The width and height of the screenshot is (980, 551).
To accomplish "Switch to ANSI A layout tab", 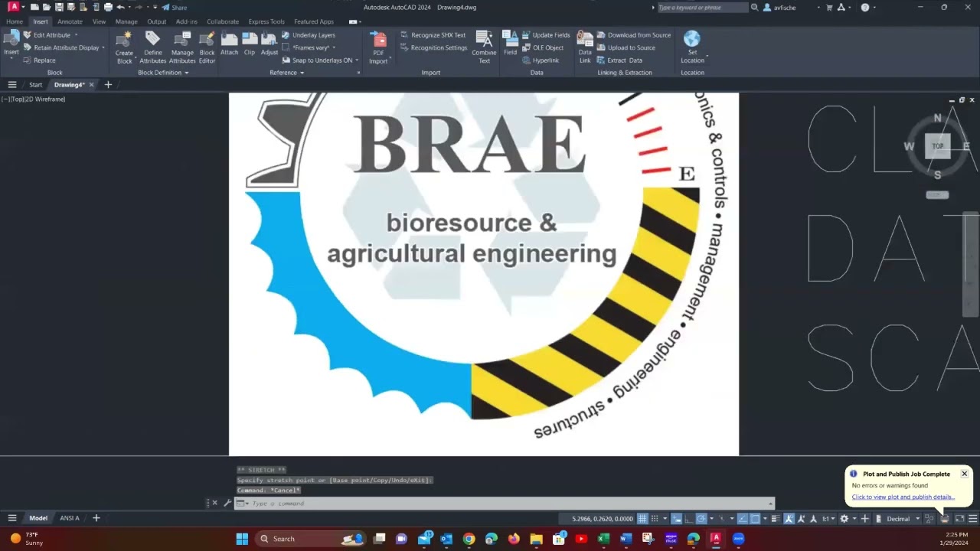I will (x=70, y=518).
